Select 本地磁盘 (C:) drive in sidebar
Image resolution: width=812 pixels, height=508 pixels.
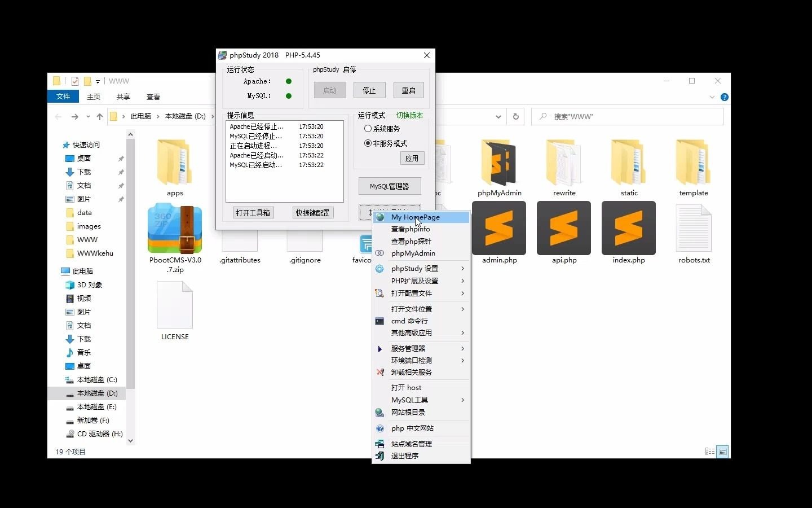pyautogui.click(x=97, y=380)
